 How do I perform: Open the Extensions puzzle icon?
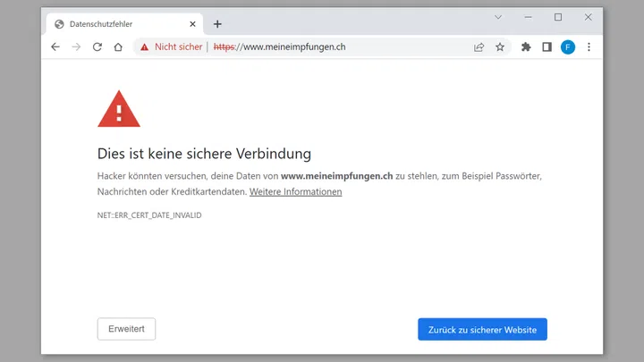tap(526, 46)
